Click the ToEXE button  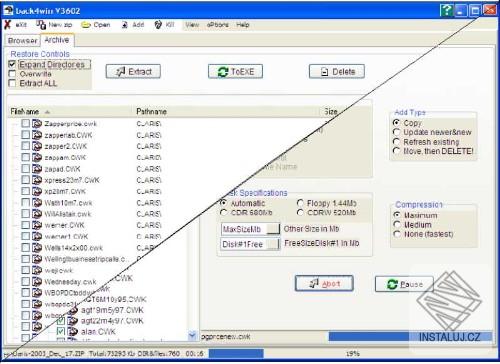click(x=235, y=71)
